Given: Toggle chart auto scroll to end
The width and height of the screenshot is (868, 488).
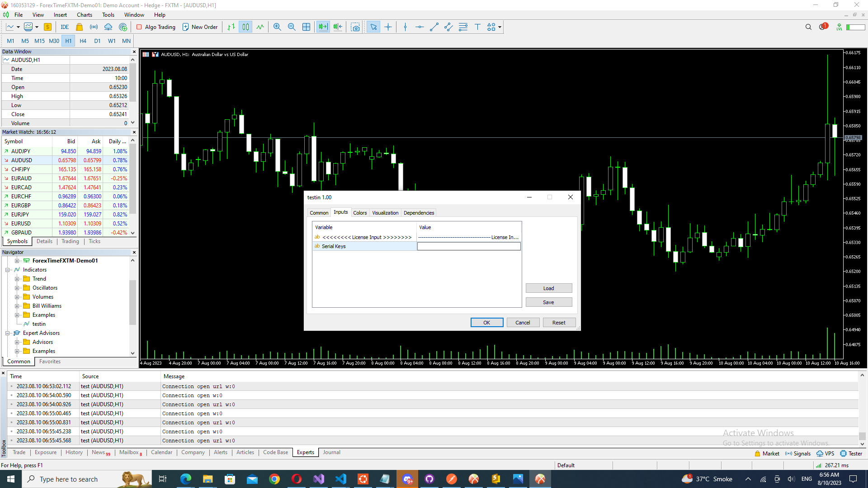Looking at the screenshot, I should [323, 27].
